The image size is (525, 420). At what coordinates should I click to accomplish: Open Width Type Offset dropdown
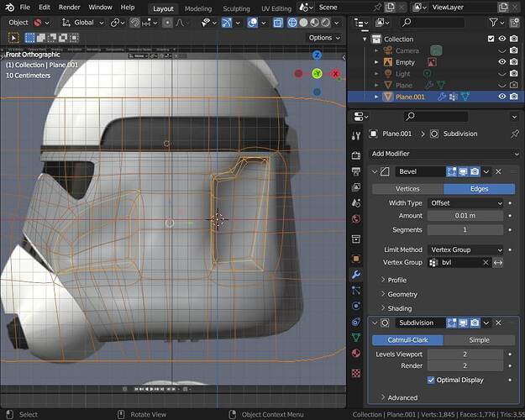[x=465, y=203]
